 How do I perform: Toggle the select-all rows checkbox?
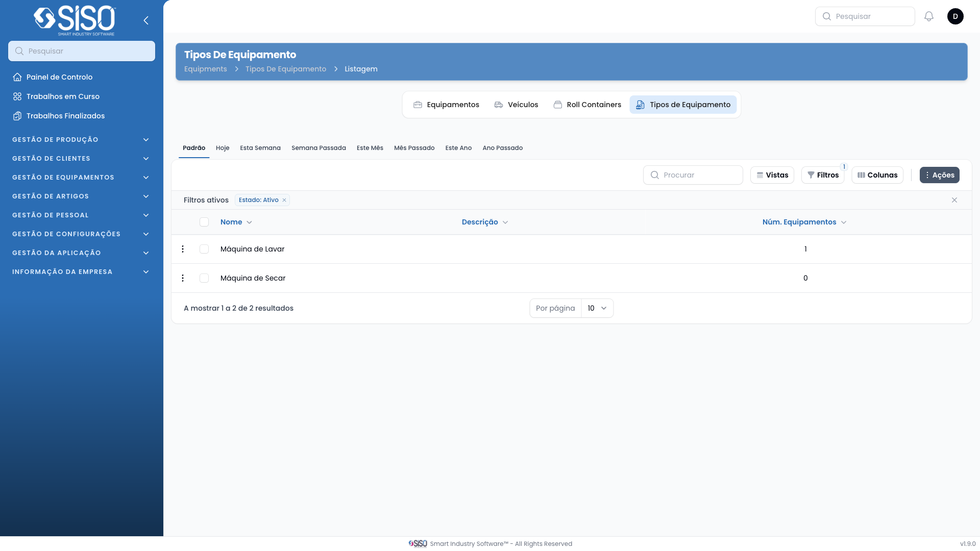[x=204, y=222]
